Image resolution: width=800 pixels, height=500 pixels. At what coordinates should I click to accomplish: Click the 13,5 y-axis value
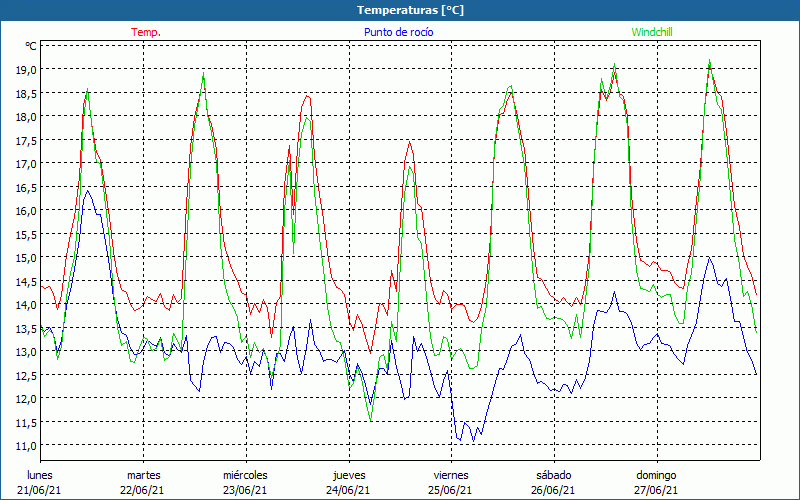(x=26, y=328)
